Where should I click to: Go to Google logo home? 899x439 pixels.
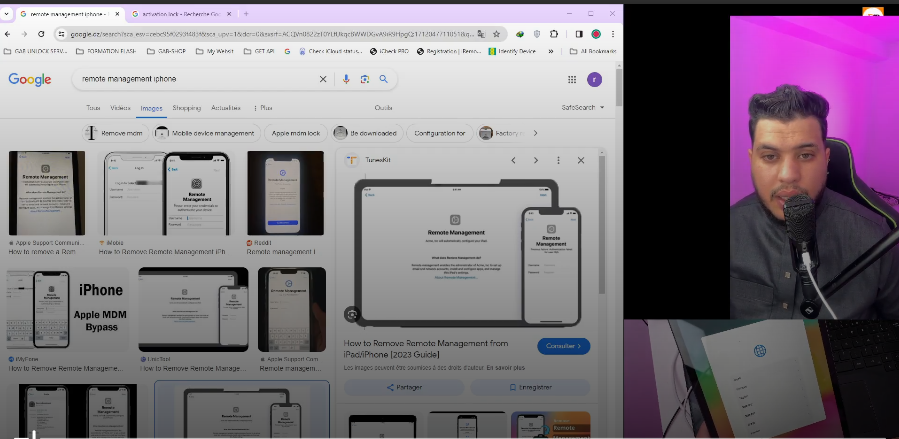pyautogui.click(x=30, y=80)
